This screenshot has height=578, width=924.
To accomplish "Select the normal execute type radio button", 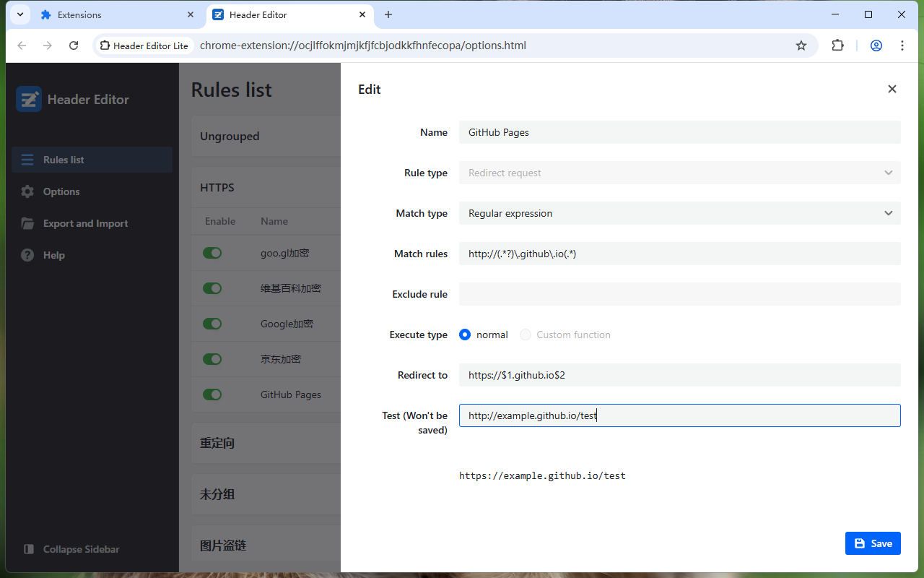I will coord(464,335).
